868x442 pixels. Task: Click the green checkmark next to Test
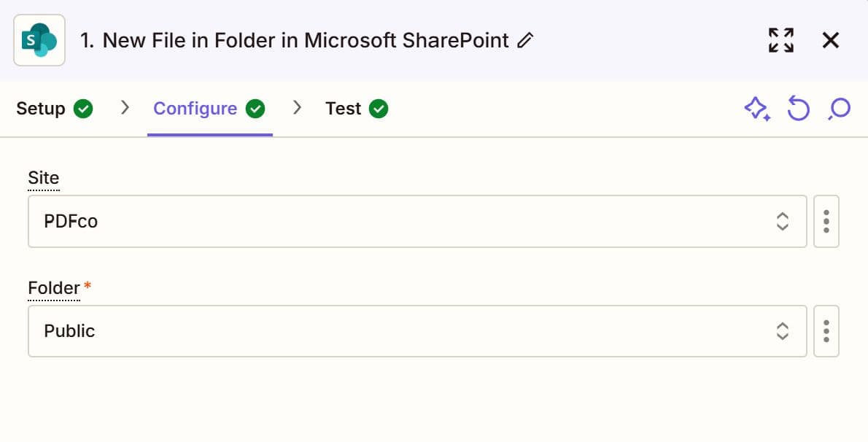pyautogui.click(x=379, y=108)
